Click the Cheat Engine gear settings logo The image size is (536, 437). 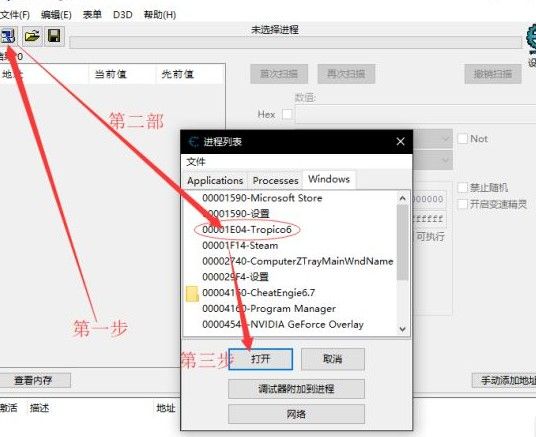tap(532, 39)
